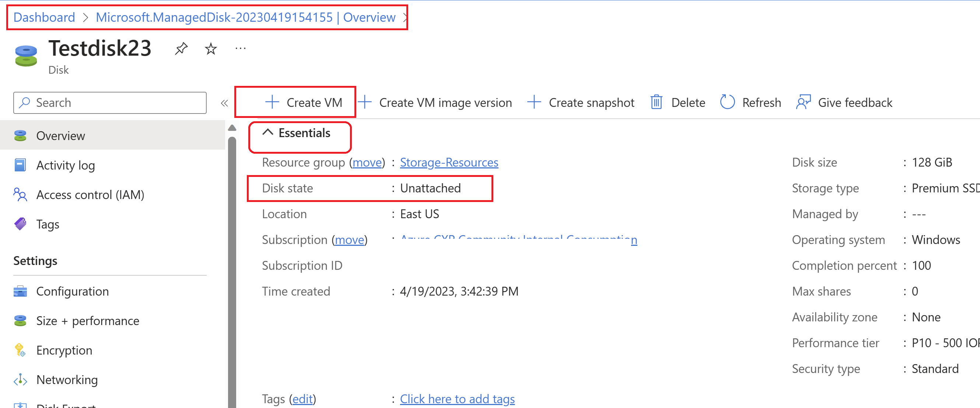
Task: Click the Encryption key icon
Action: 20,350
